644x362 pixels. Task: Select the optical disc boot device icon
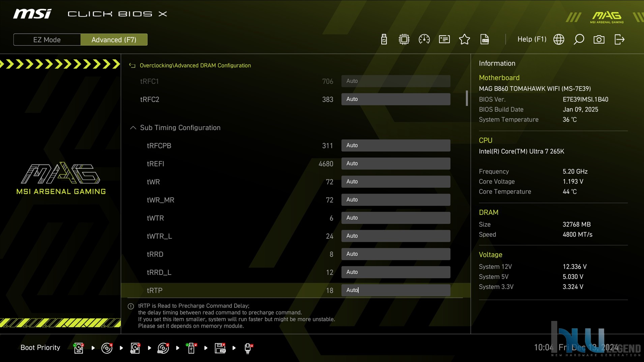click(107, 348)
